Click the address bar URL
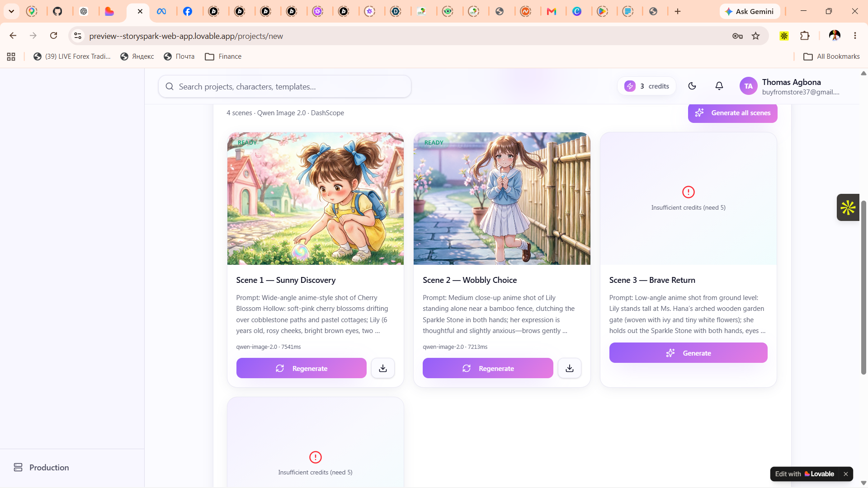The width and height of the screenshot is (868, 488). click(186, 36)
